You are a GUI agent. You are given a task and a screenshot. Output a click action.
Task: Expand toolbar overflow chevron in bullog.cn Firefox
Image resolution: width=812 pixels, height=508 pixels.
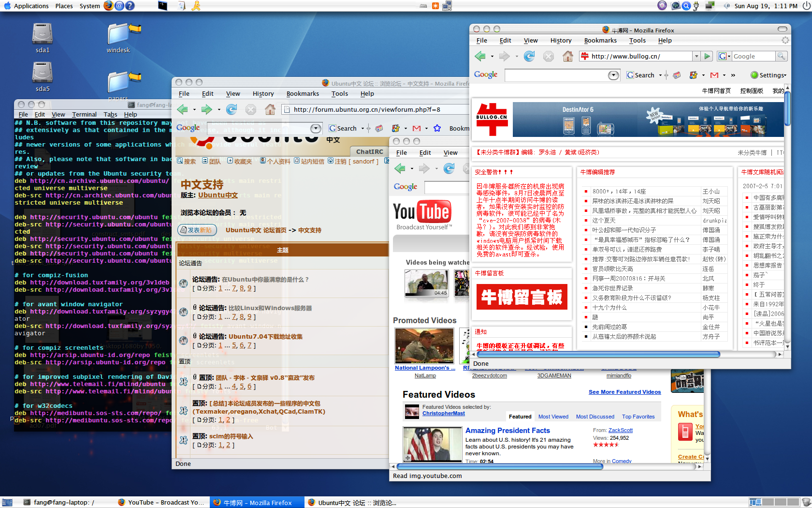[x=733, y=75]
